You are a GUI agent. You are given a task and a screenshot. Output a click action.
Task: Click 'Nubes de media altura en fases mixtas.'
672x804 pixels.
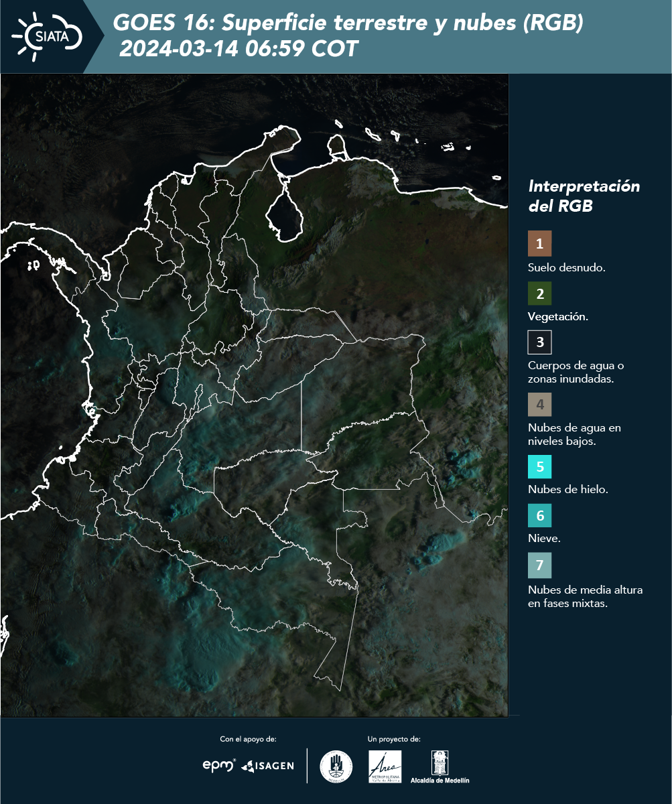[586, 596]
